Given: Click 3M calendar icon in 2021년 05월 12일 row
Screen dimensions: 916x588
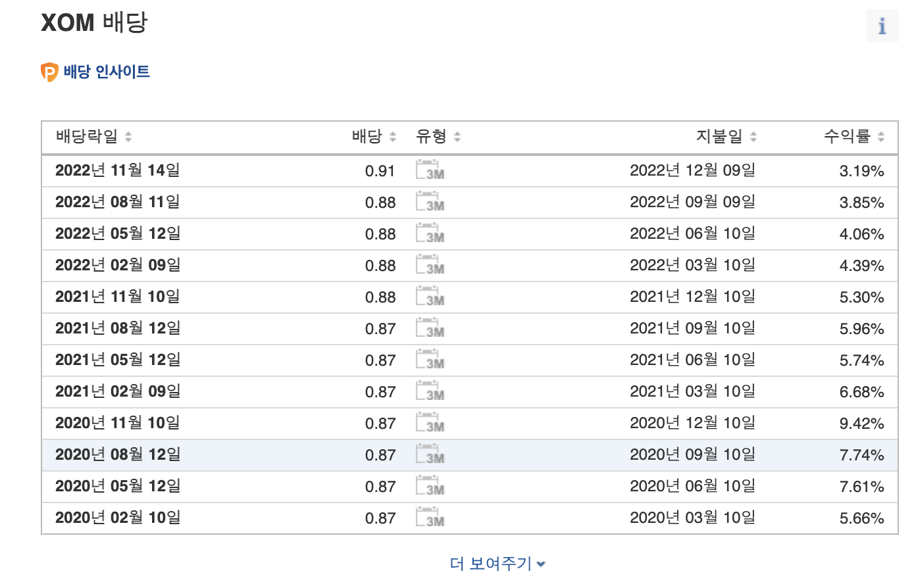Looking at the screenshot, I should point(430,359).
